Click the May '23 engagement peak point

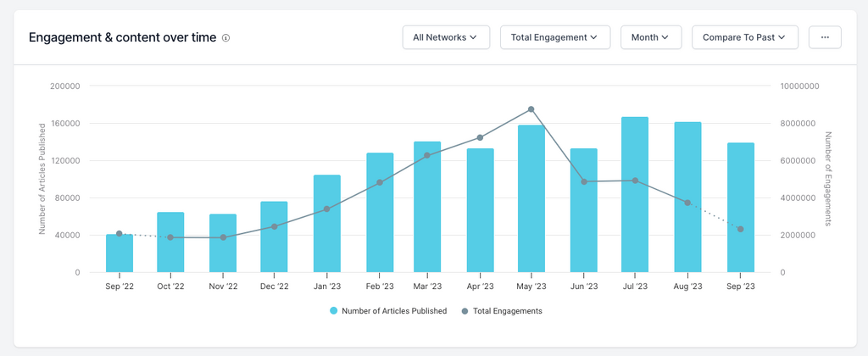(531, 109)
